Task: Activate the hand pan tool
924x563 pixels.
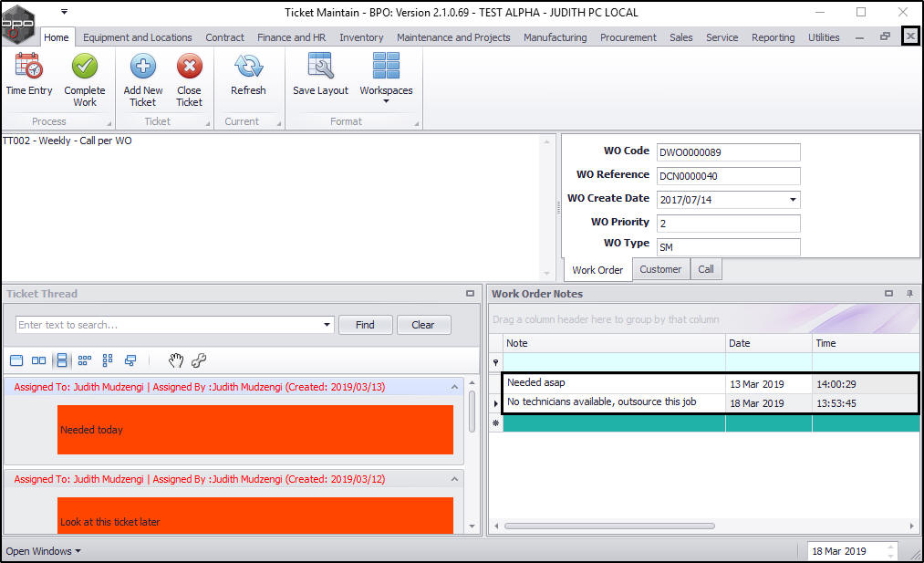Action: click(176, 360)
